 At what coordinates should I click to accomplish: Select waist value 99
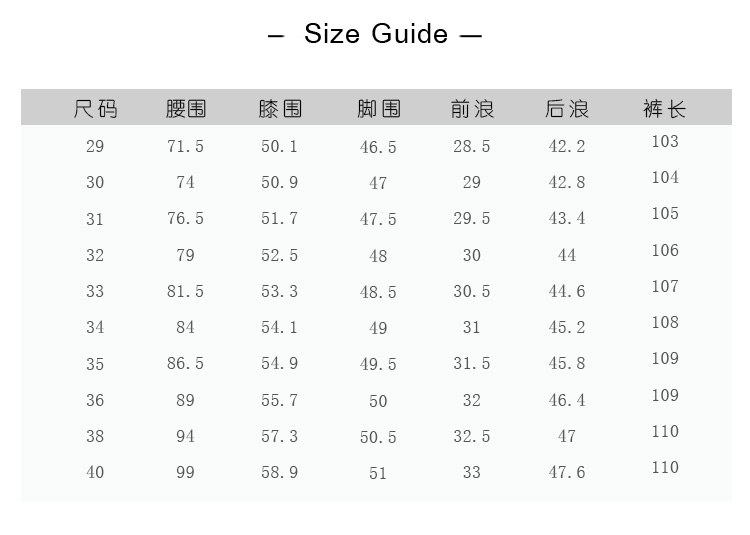[185, 472]
